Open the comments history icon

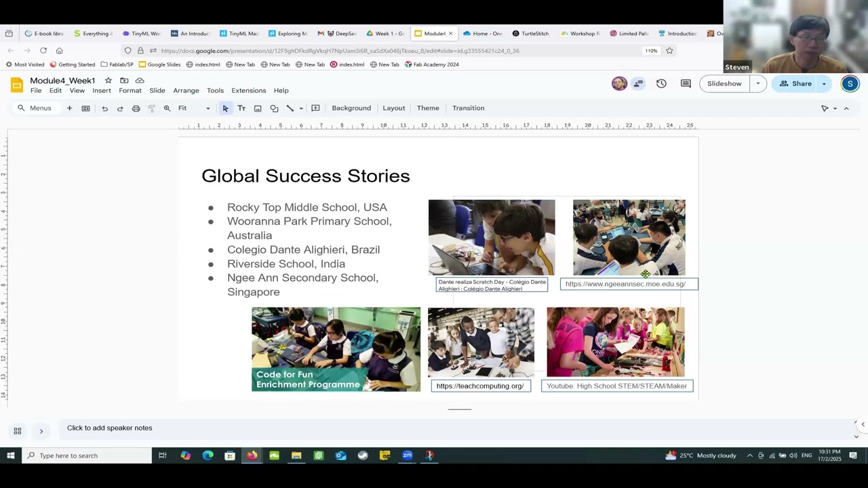coord(686,83)
